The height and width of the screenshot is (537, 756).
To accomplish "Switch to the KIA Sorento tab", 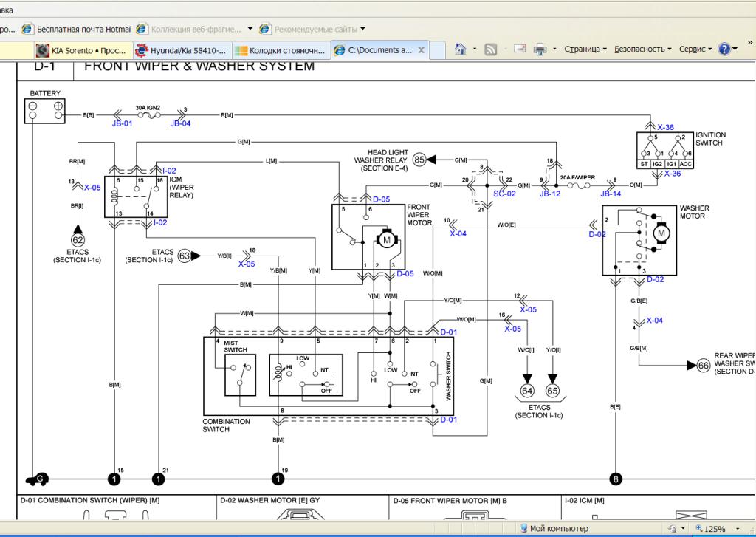I will pos(82,50).
